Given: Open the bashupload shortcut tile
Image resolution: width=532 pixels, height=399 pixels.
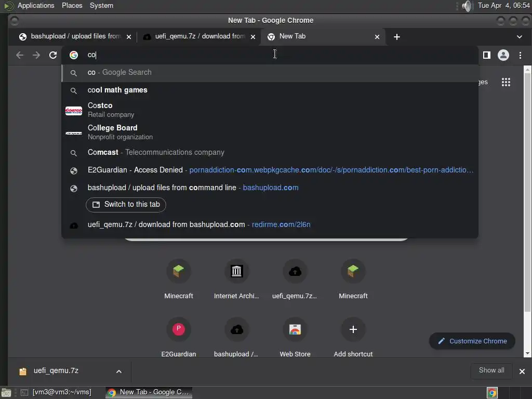Looking at the screenshot, I should tap(236, 337).
